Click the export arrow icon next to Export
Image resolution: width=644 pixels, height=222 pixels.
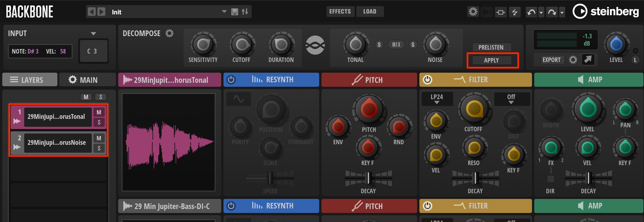pos(588,59)
